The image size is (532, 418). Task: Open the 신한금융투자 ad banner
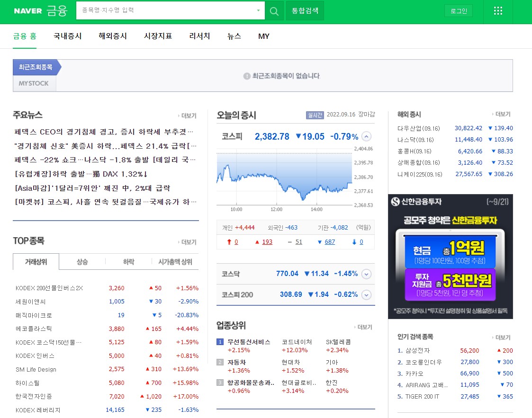450,257
